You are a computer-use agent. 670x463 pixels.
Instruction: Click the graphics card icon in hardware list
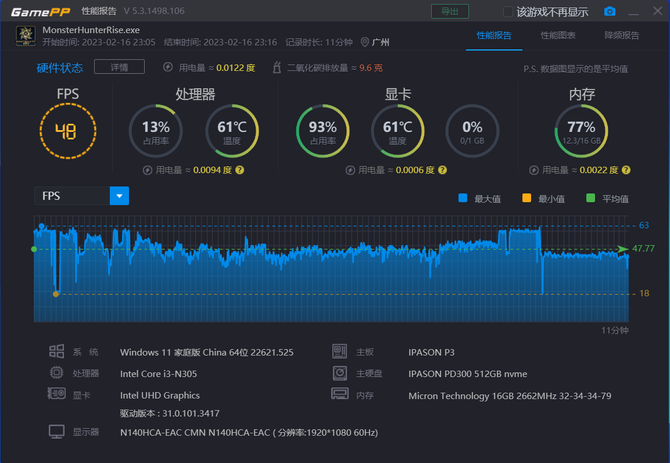56,393
